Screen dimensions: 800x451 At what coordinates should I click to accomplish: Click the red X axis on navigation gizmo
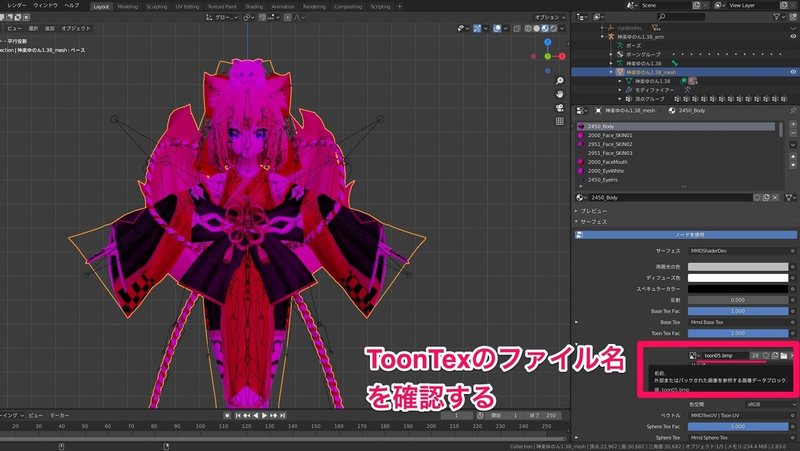tap(562, 56)
